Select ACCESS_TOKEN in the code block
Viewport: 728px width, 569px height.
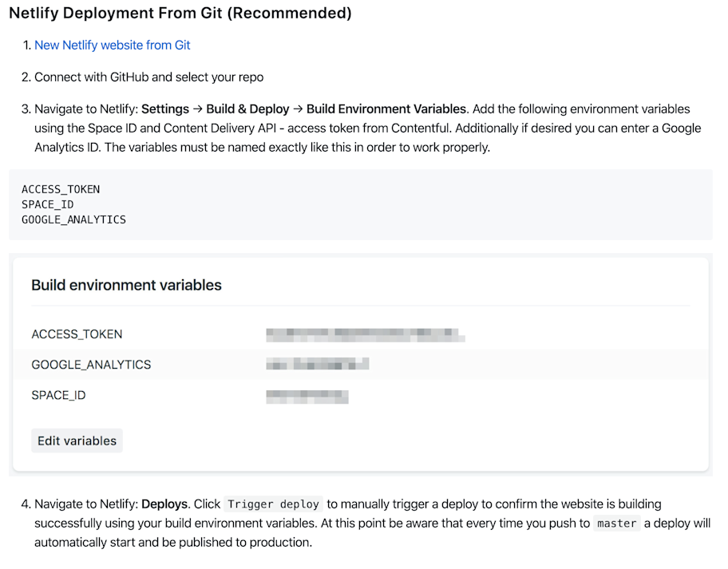pyautogui.click(x=61, y=189)
